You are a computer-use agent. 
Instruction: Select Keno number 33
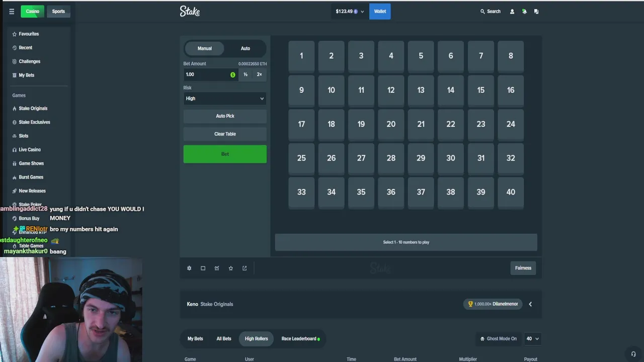pos(301,192)
